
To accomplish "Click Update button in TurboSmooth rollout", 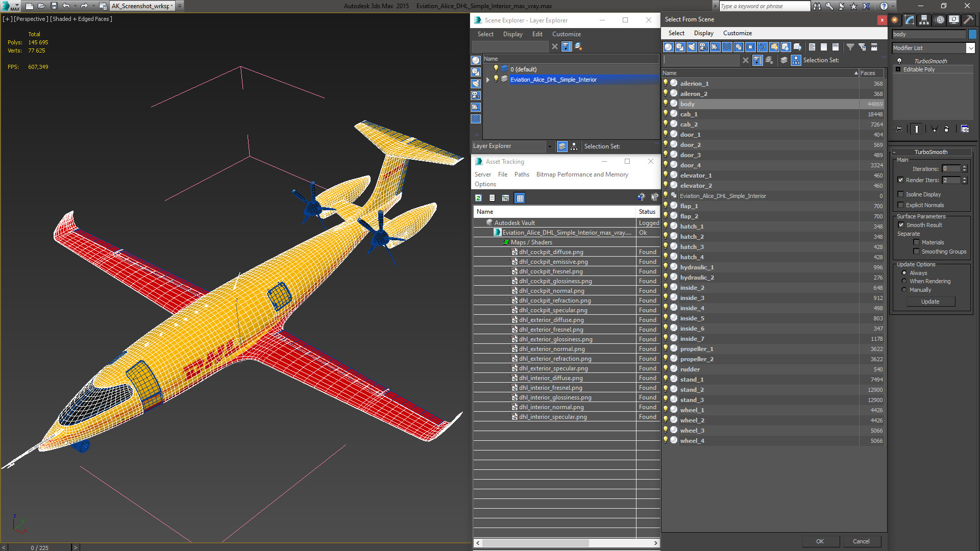I will pos(930,302).
